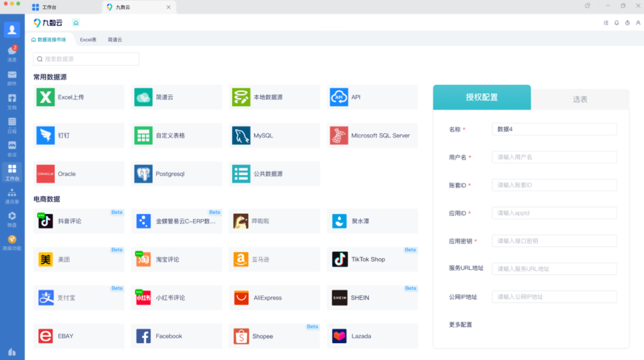Open the TikTok Shop connector
This screenshot has height=360, width=644.
[x=372, y=259]
